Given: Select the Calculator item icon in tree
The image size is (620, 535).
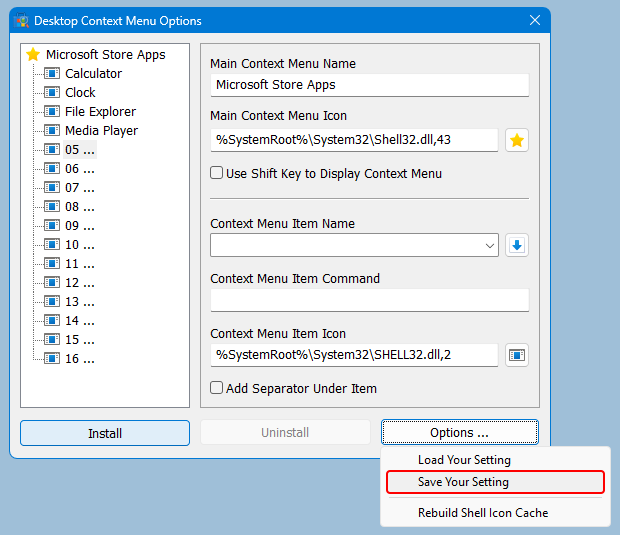Looking at the screenshot, I should [53, 74].
